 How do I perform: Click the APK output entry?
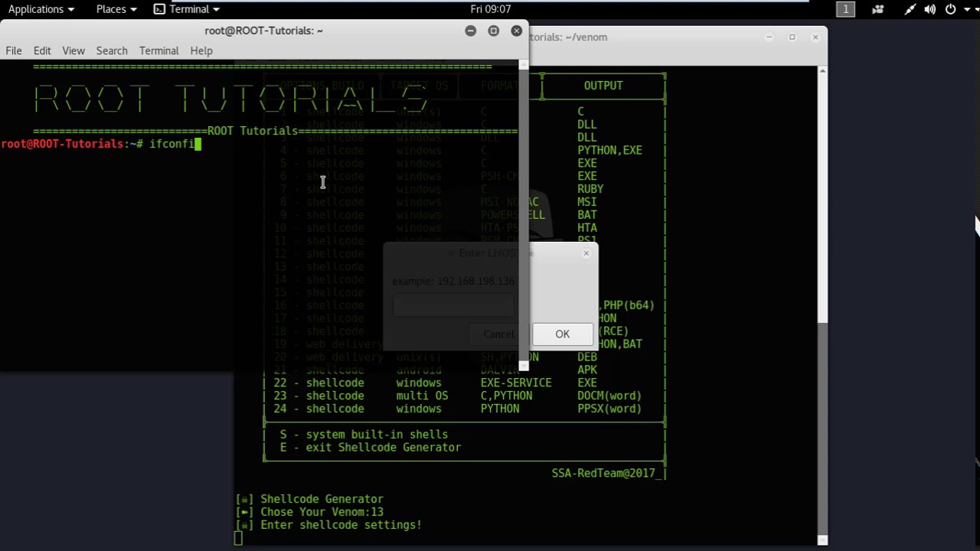click(586, 370)
